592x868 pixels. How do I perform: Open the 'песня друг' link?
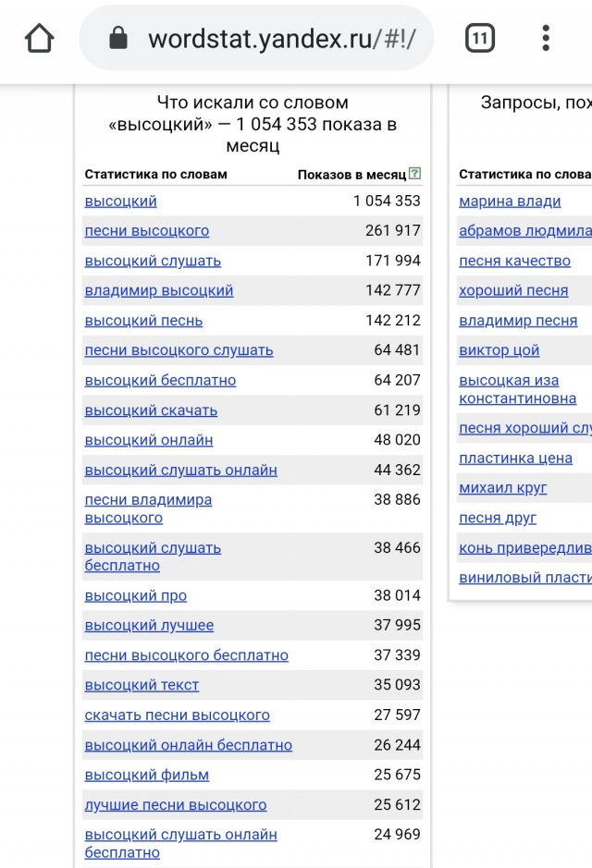tap(498, 519)
